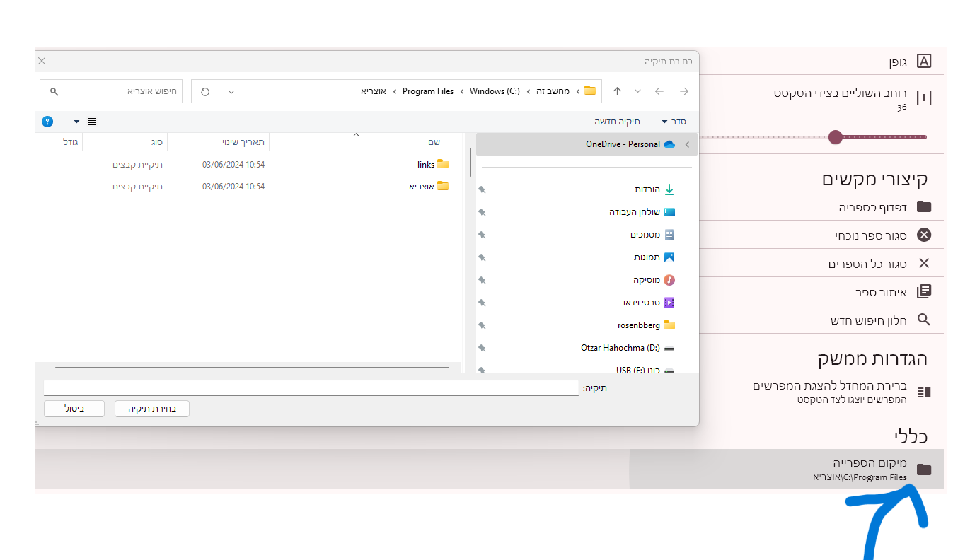Open the סדר (Organize) dropdown menu
The height and width of the screenshot is (560, 970).
[673, 122]
